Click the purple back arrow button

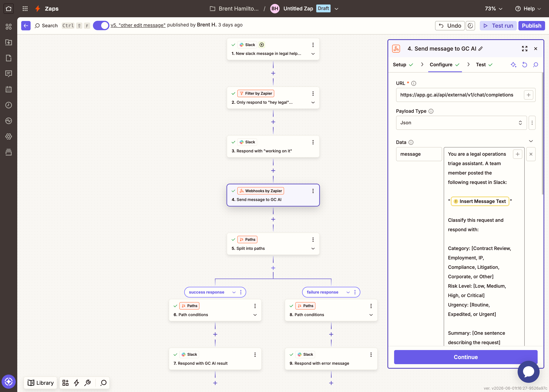pyautogui.click(x=25, y=25)
